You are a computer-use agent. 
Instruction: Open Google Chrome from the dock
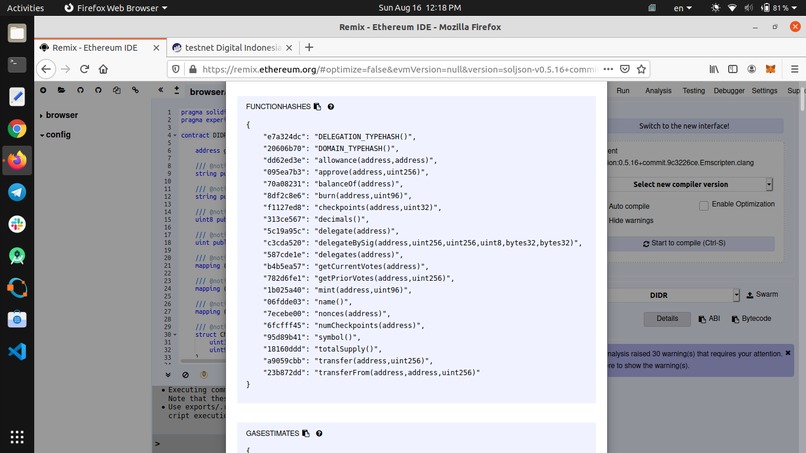click(17, 129)
